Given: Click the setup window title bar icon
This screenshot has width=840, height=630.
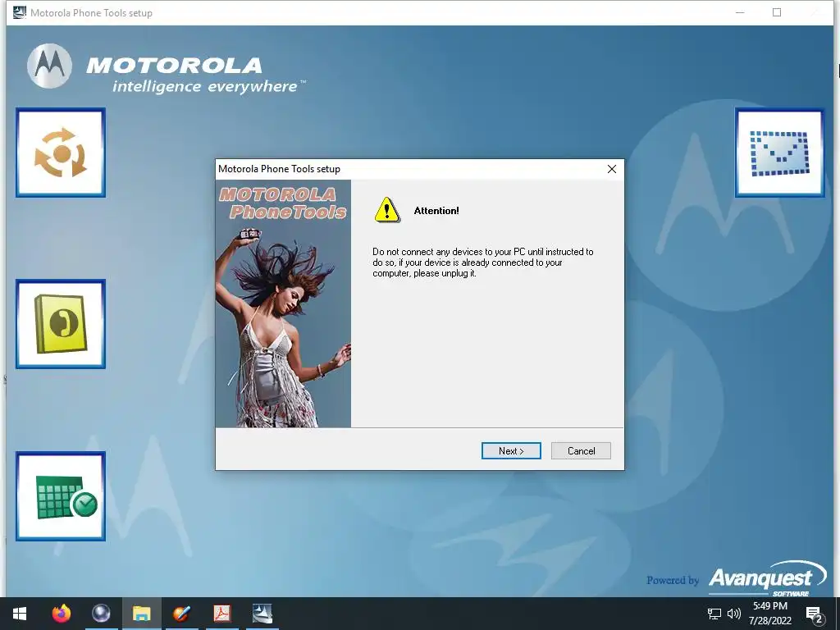Looking at the screenshot, I should pos(20,12).
